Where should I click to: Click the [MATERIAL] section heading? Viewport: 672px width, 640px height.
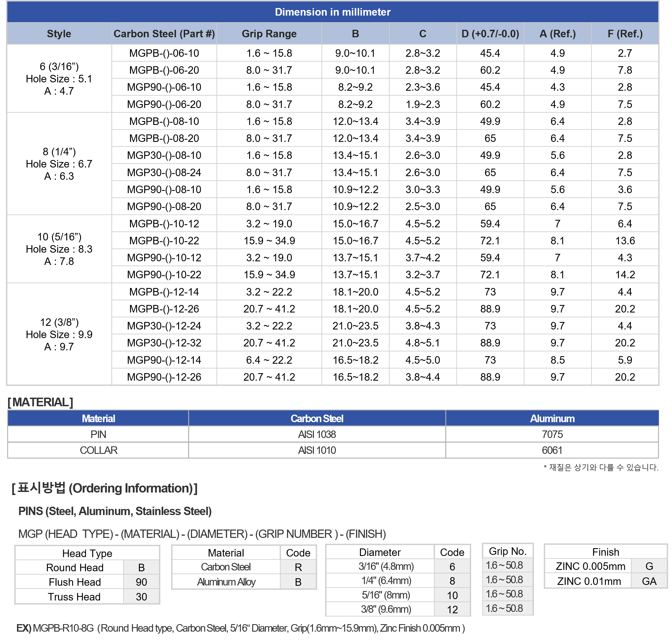(x=40, y=403)
